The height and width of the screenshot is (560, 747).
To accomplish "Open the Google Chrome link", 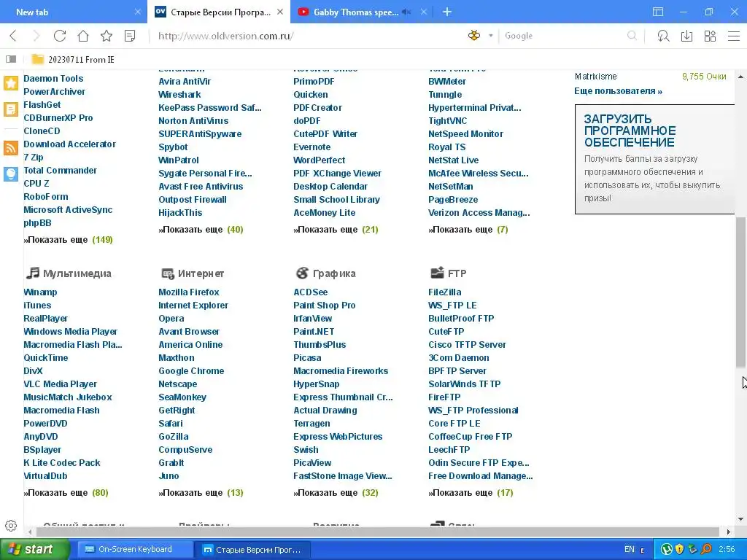I will [191, 370].
